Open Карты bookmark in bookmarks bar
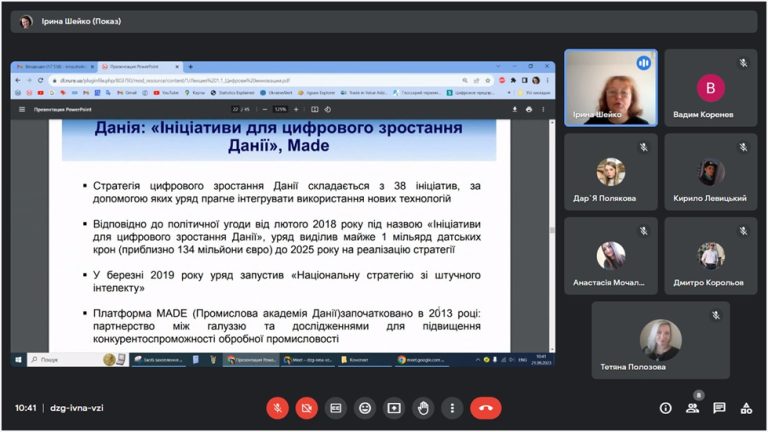The height and width of the screenshot is (432, 768). tap(195, 93)
